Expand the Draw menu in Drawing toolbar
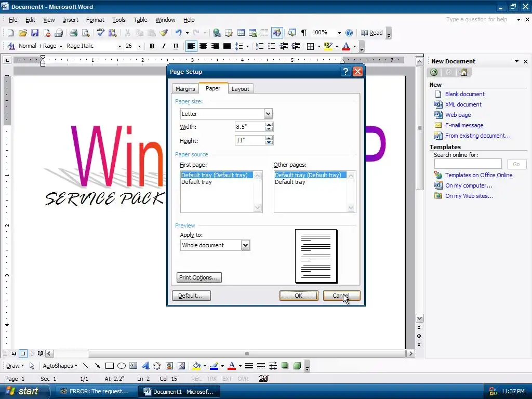The height and width of the screenshot is (399, 532). point(15,366)
